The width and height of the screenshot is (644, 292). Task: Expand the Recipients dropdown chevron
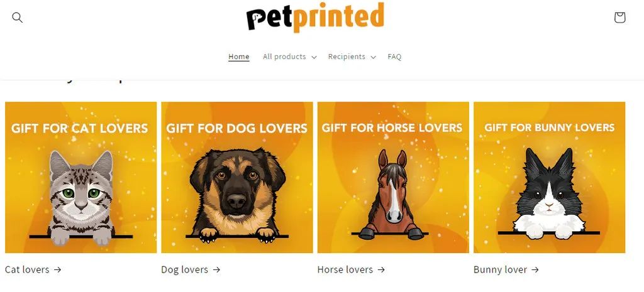point(373,57)
